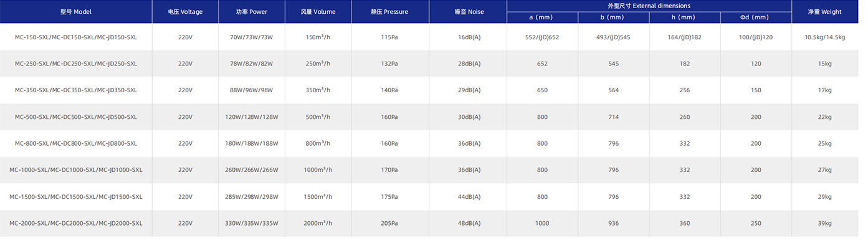This screenshot has height=248, width=868.
Task: Click the 型号 Model column header
Action: pyautogui.click(x=76, y=12)
